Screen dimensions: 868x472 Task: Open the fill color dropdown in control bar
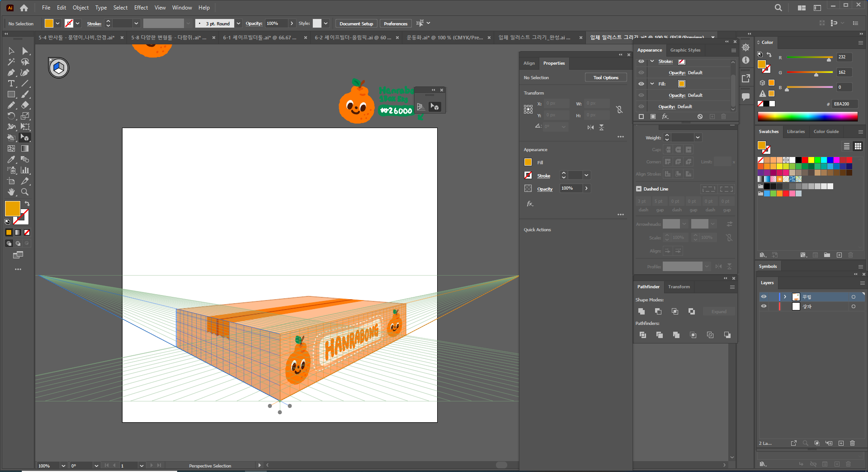(57, 24)
